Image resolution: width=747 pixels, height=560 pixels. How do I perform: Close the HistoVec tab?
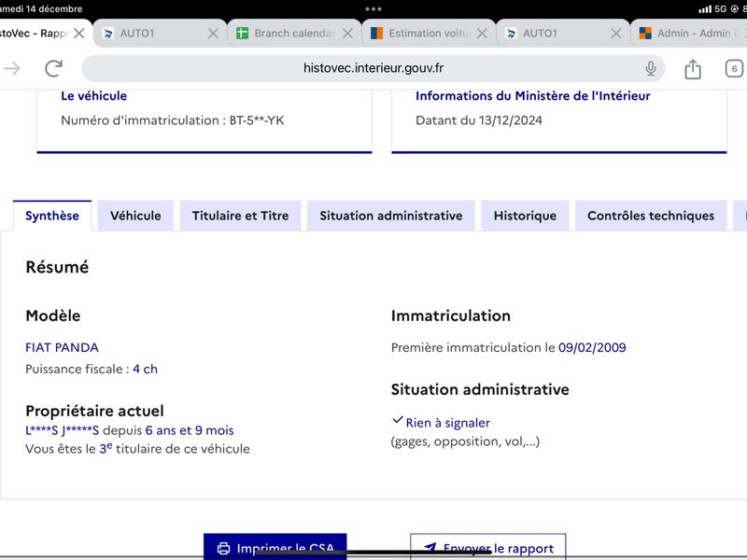79,34
